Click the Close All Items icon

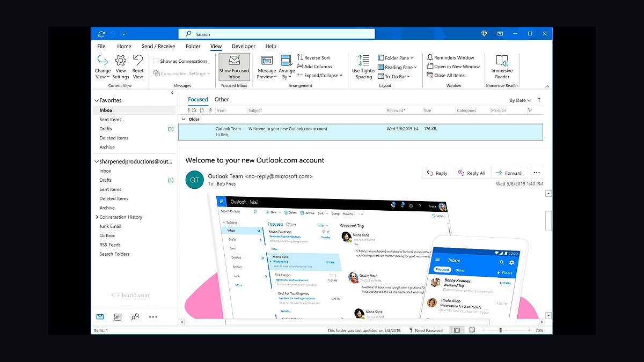point(430,76)
